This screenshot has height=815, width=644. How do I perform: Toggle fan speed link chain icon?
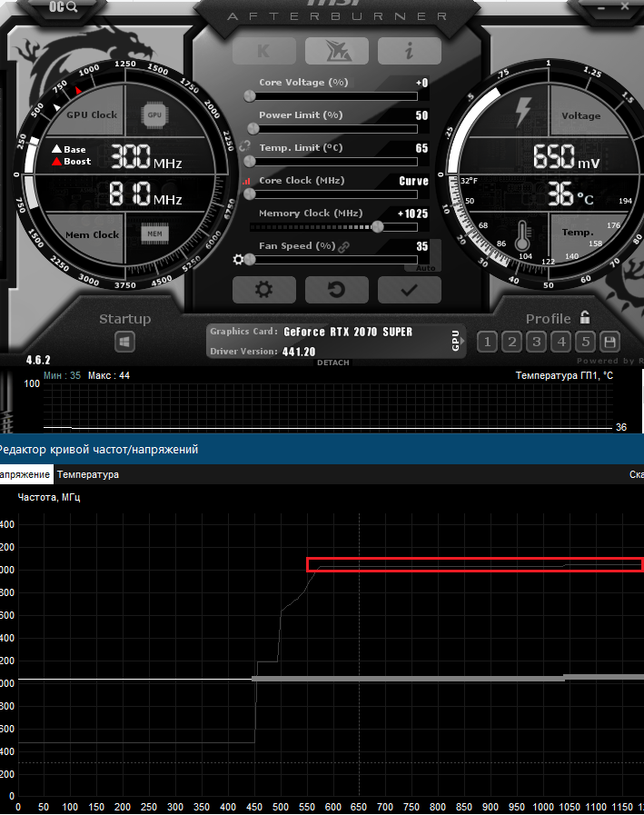point(343,247)
